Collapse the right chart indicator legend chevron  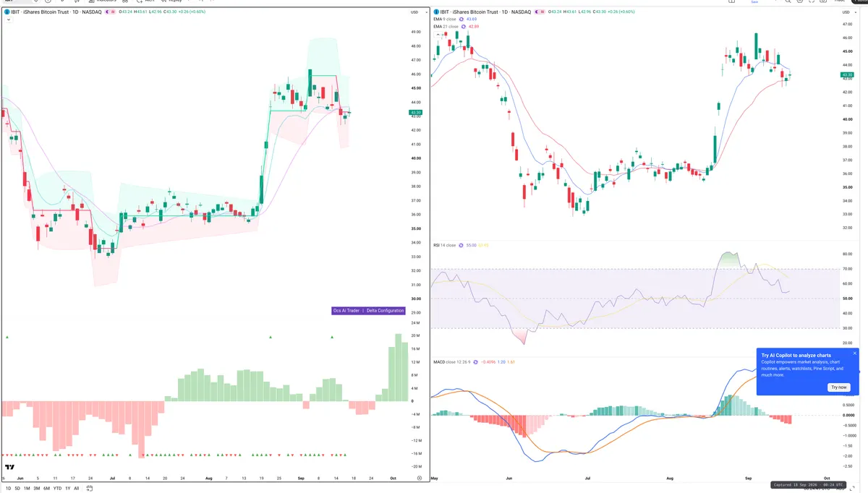coord(438,35)
